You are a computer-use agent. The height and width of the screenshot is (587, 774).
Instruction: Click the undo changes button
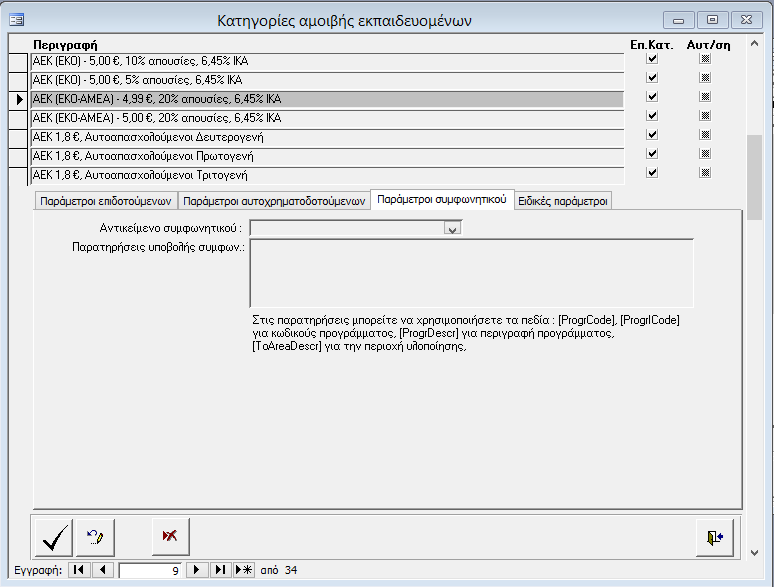coord(96,537)
